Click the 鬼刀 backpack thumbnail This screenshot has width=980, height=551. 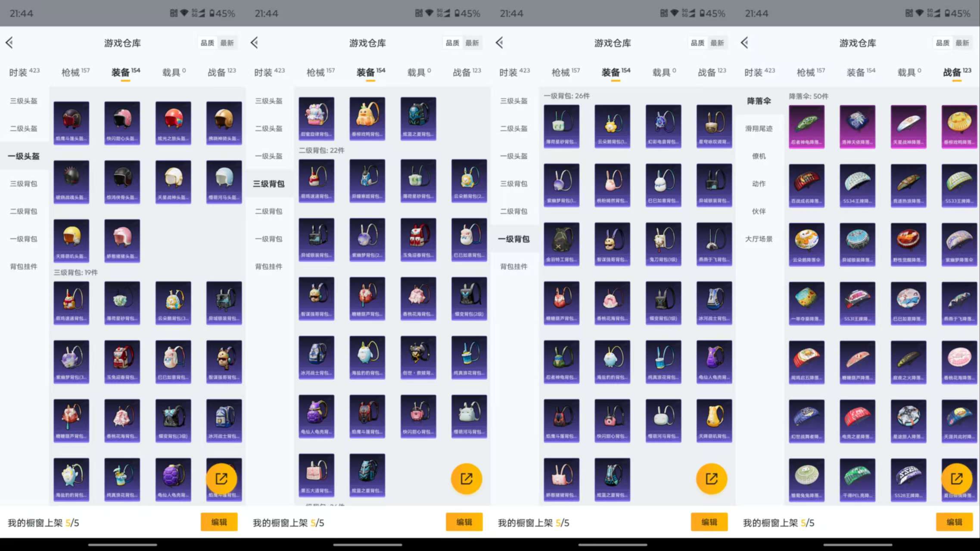663,244
